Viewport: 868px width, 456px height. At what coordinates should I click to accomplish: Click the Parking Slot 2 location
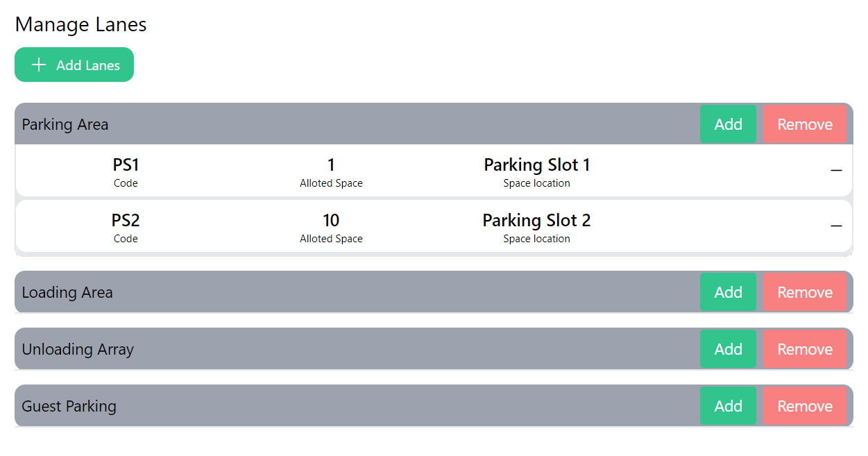pos(536,221)
